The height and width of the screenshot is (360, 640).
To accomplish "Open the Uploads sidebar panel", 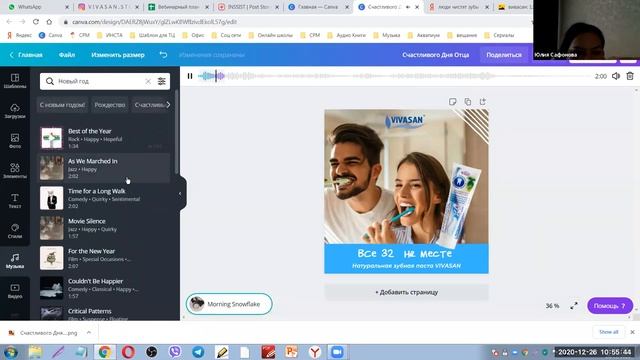I will coord(15,111).
